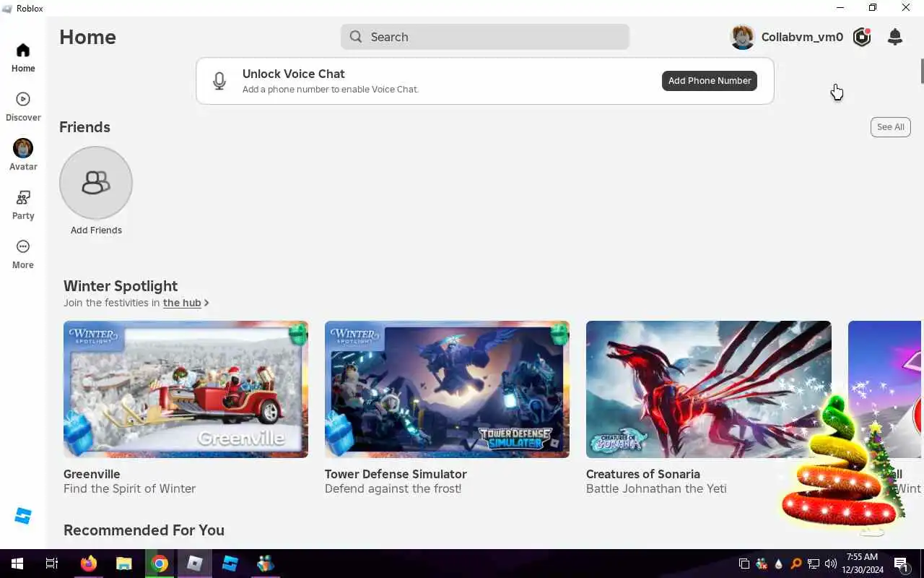924x578 pixels.
Task: Click 'Defend against the frost!' text
Action: (x=393, y=489)
